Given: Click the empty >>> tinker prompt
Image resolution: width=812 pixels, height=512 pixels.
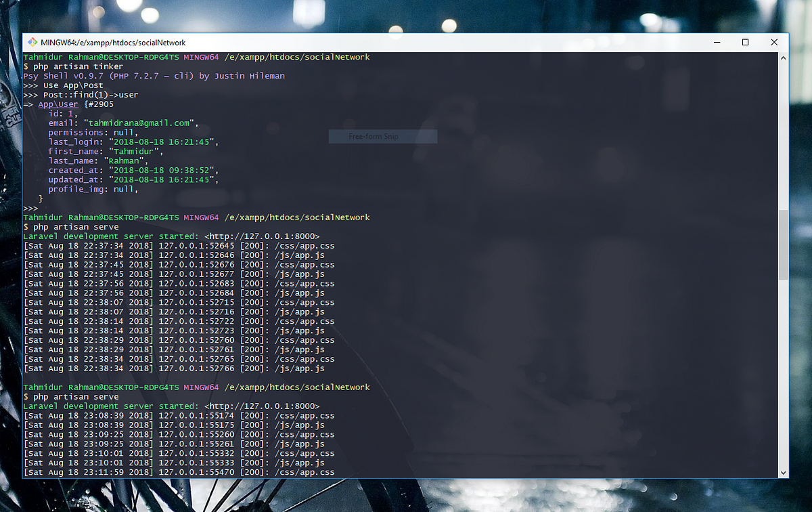Looking at the screenshot, I should click(30, 207).
